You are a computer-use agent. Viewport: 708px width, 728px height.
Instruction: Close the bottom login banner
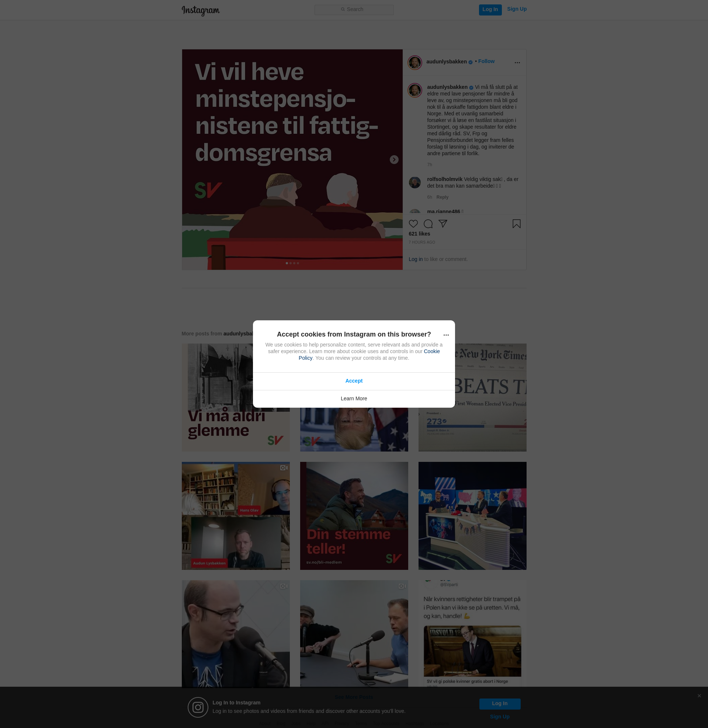[699, 696]
